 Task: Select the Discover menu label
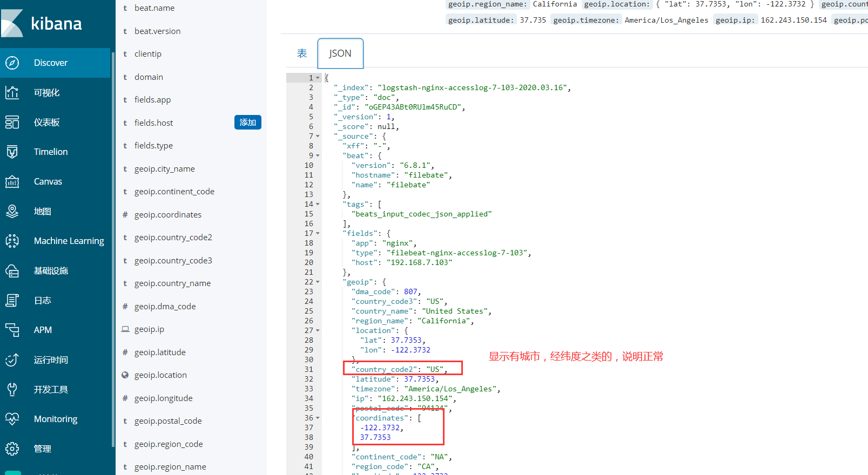(x=51, y=63)
